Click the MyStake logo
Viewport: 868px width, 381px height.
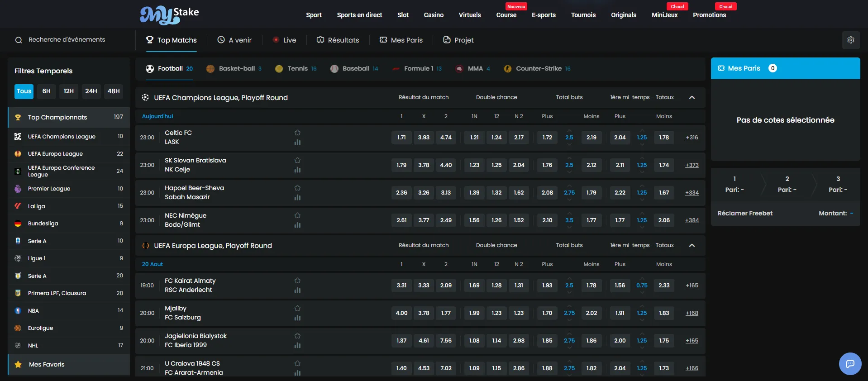tap(169, 15)
